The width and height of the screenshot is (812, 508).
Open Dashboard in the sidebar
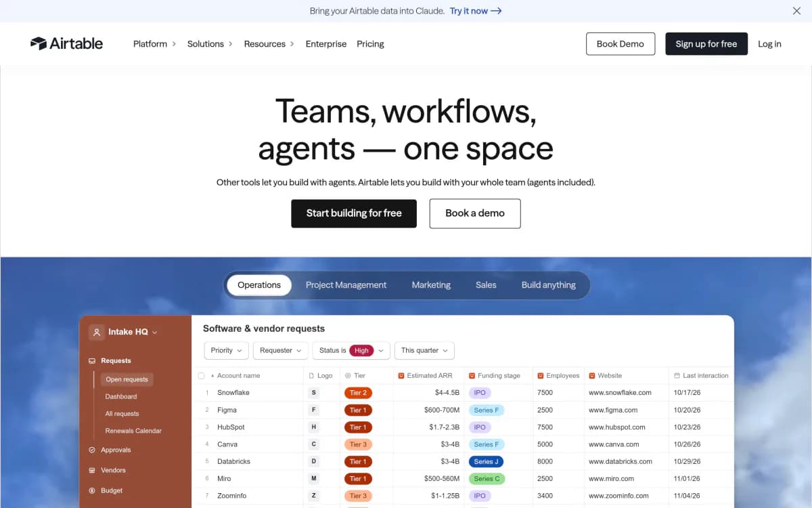pos(121,397)
